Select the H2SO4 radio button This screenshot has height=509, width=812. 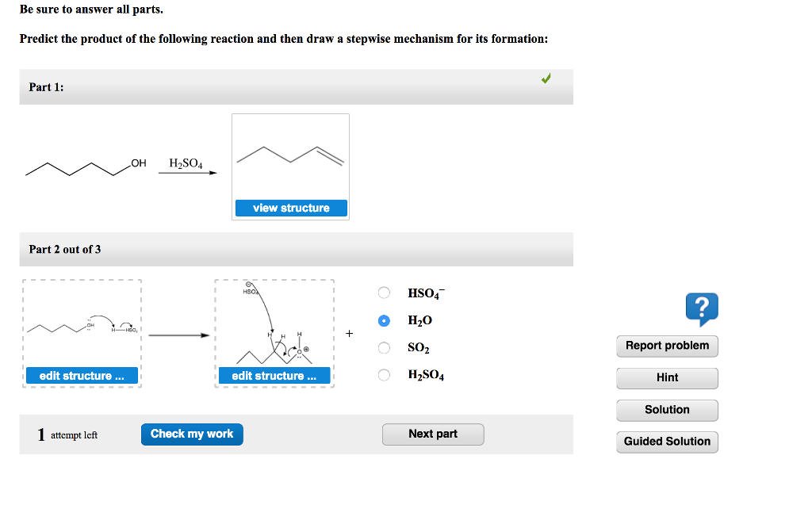point(384,375)
